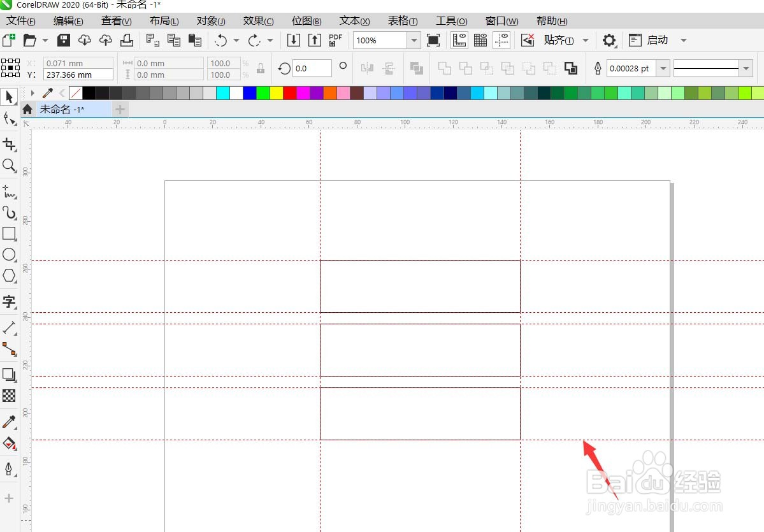Click the Welcome screen home tab
Image resolution: width=764 pixels, height=532 pixels.
coord(27,109)
